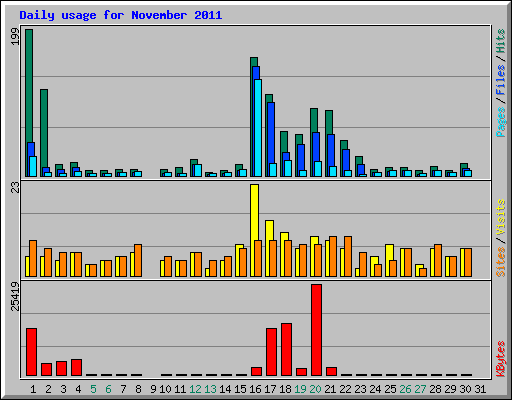Screen dimensions: 512x400
Task: Click the day 15 axis label
Action: (x=240, y=389)
